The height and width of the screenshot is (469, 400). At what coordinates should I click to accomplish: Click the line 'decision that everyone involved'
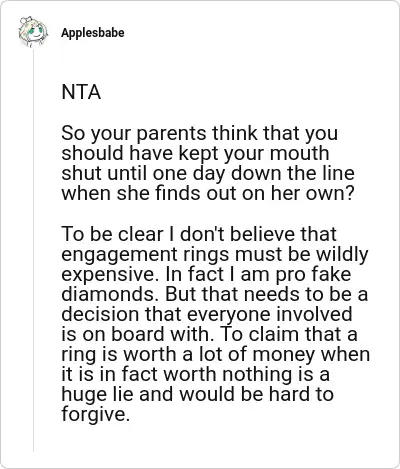coord(207,314)
